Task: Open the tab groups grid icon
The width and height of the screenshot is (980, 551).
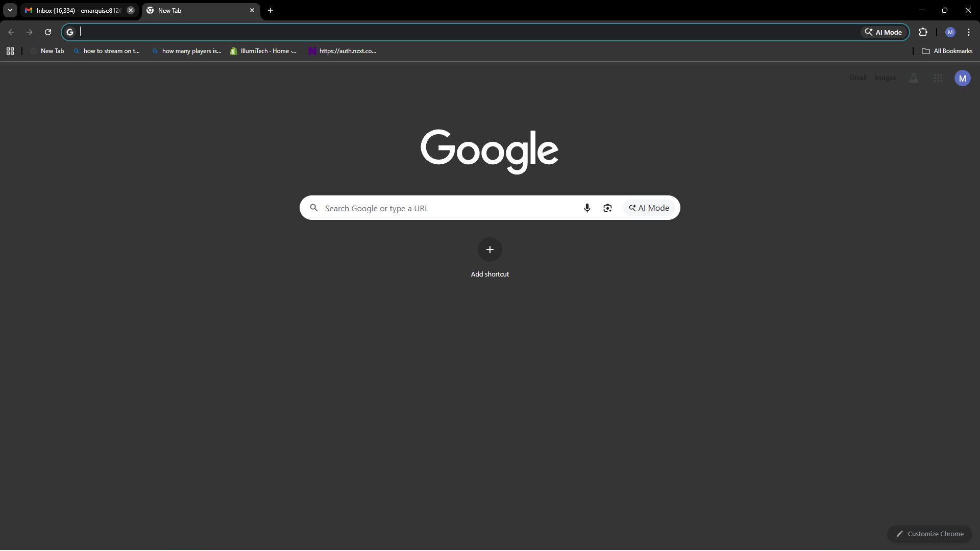Action: pos(10,51)
